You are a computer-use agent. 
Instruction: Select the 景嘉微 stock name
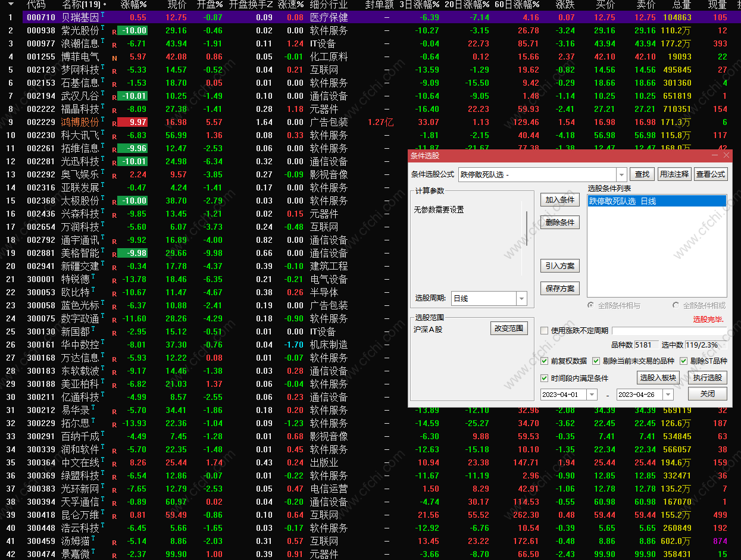(x=76, y=555)
